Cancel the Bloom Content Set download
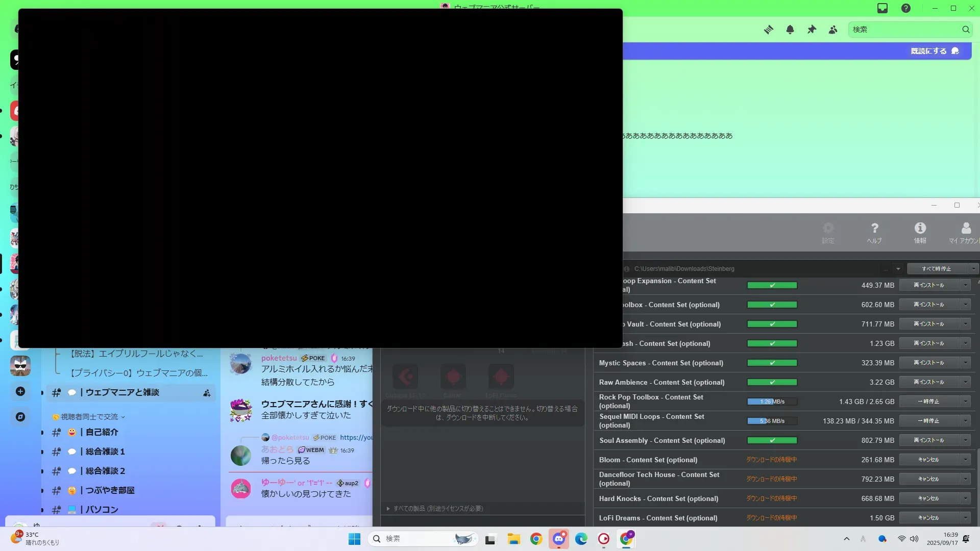The width and height of the screenshot is (980, 551). coord(928,460)
